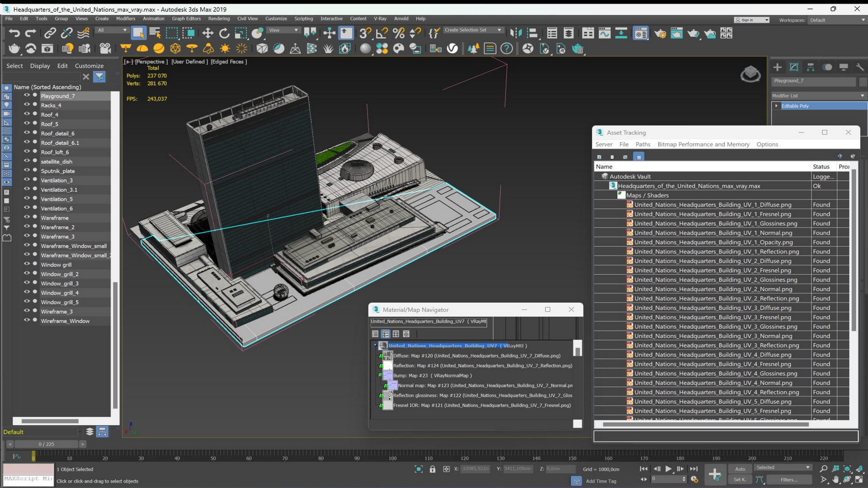Open the Material Editor icon
Image resolution: width=868 pixels, height=488 pixels.
click(x=641, y=33)
